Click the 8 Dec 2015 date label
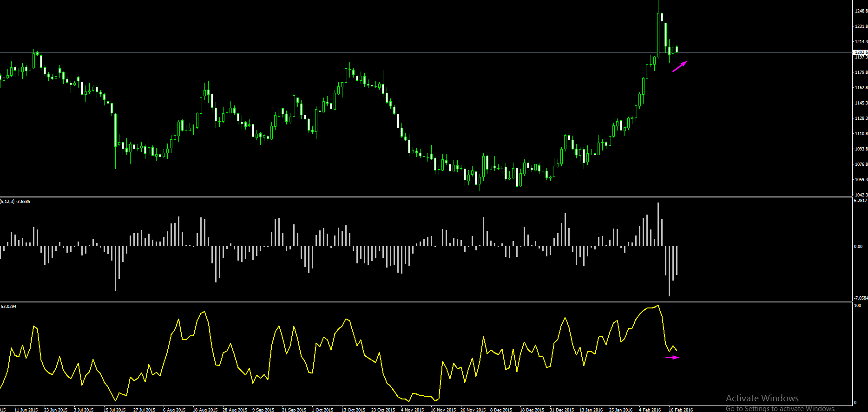The height and width of the screenshot is (412, 868). tap(501, 410)
